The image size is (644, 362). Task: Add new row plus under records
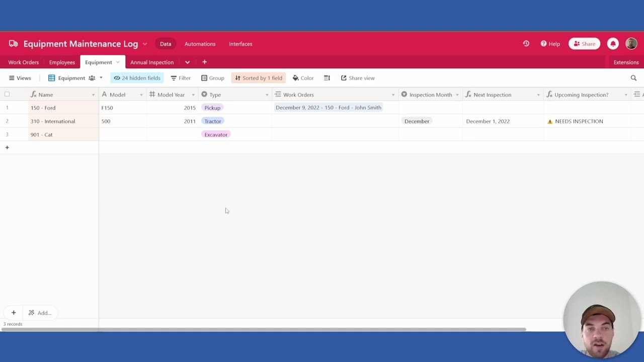pos(7,147)
